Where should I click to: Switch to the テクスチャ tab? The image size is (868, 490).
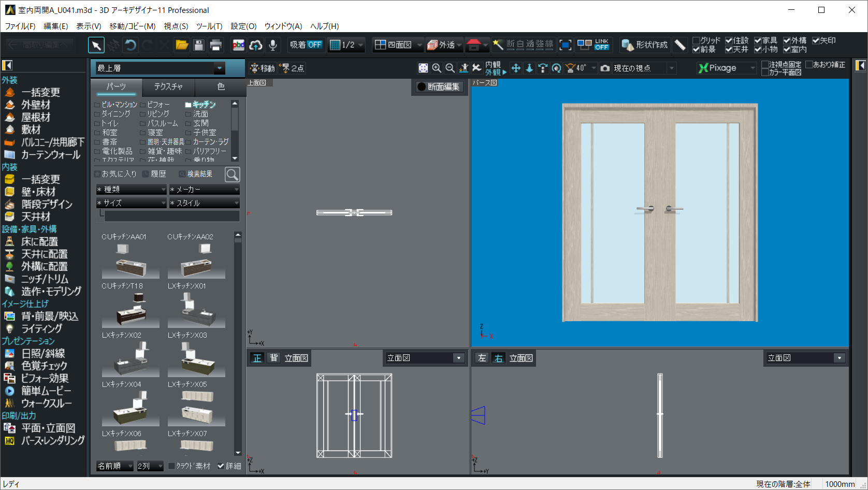click(x=168, y=87)
